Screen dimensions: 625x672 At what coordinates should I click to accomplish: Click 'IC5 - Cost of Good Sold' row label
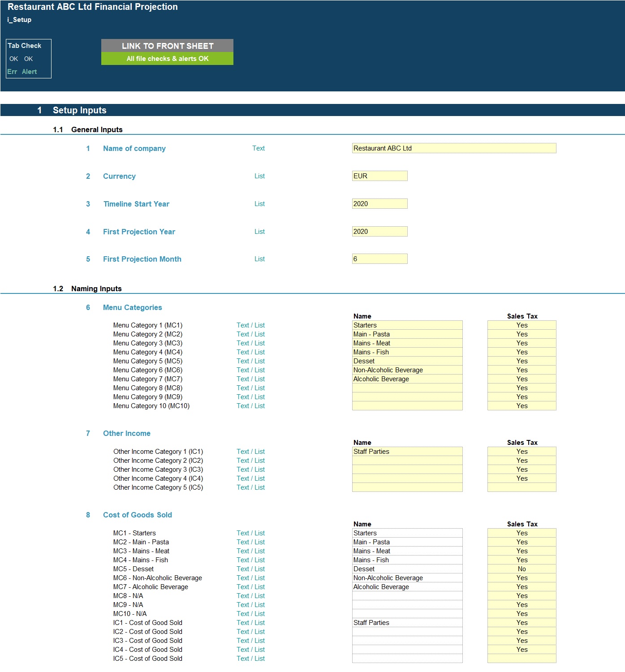148,659
